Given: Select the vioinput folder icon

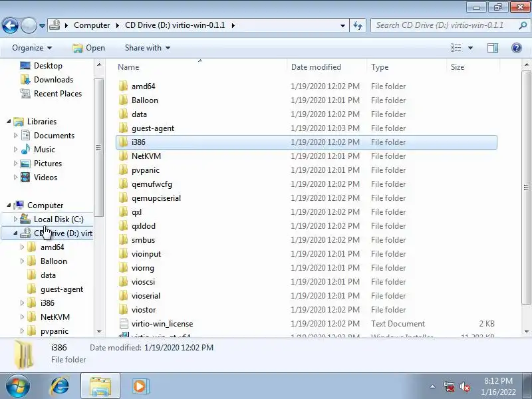Looking at the screenshot, I should coord(124,254).
